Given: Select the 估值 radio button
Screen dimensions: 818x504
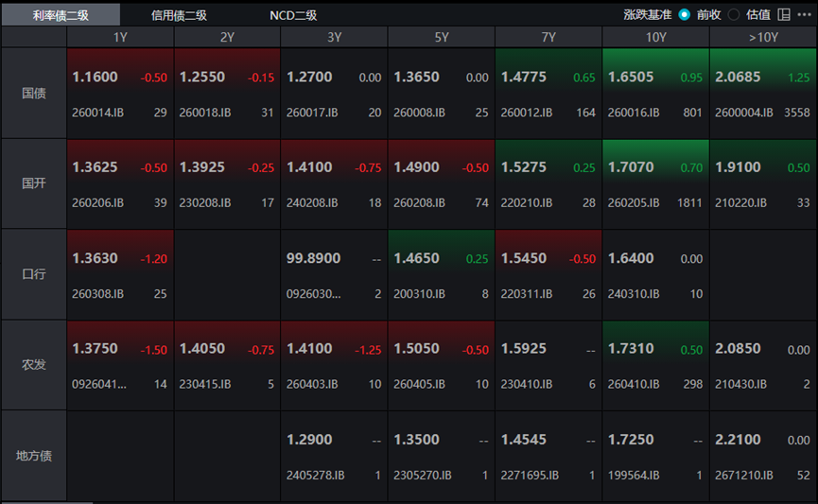Looking at the screenshot, I should coord(734,14).
